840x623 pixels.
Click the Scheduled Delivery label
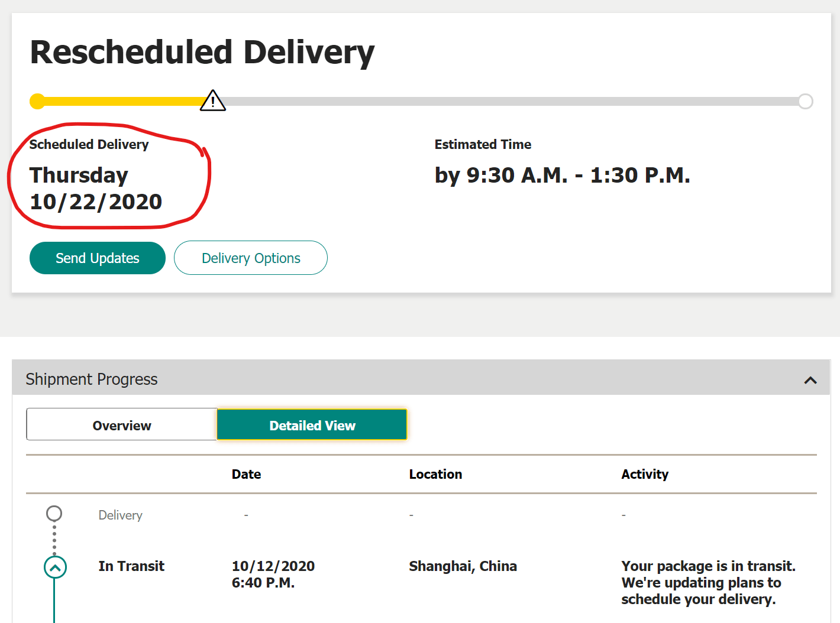(89, 144)
